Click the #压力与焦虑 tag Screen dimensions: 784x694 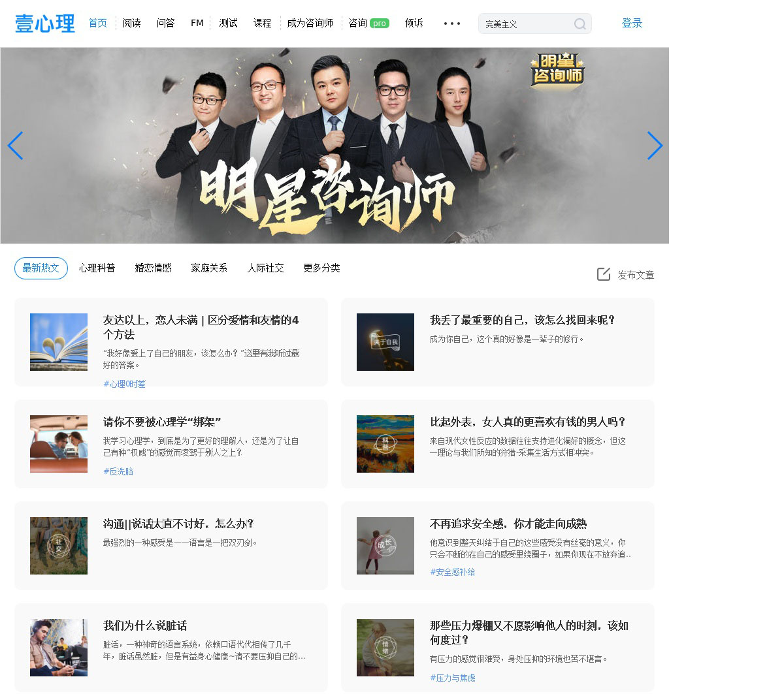453,678
